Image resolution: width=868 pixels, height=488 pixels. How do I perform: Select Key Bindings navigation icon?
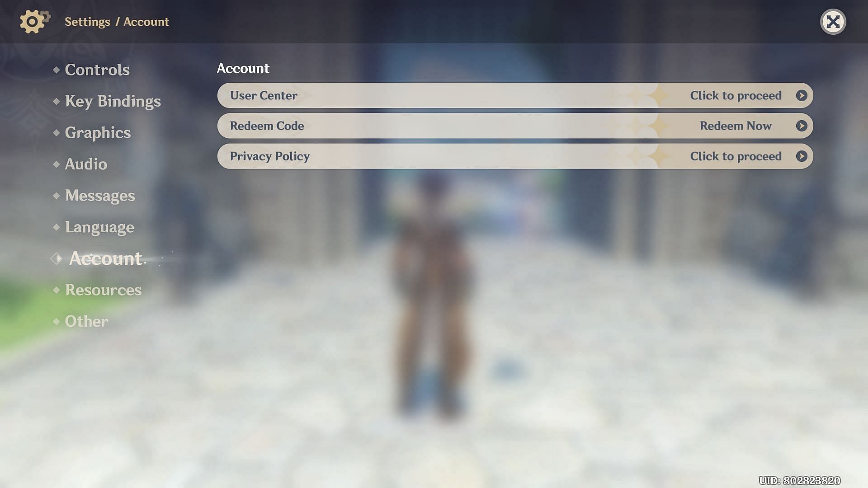pyautogui.click(x=56, y=100)
